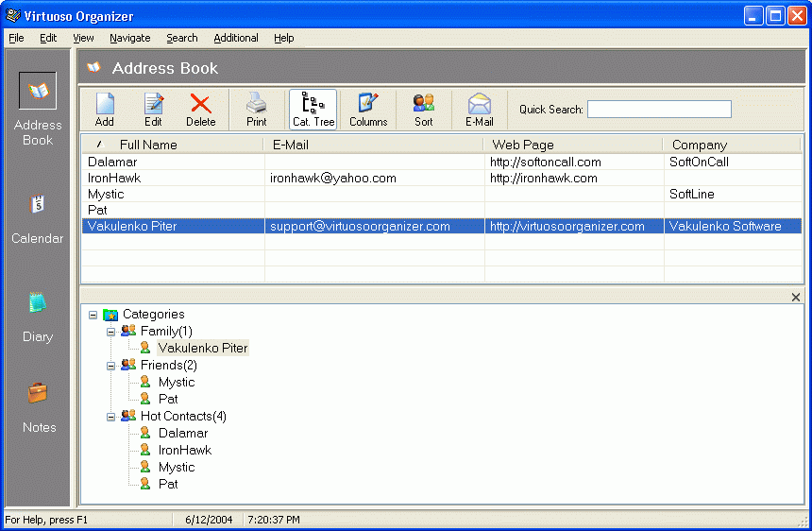Select Mystic under Friends in tree
Viewport: 812px width, 531px height.
click(177, 383)
